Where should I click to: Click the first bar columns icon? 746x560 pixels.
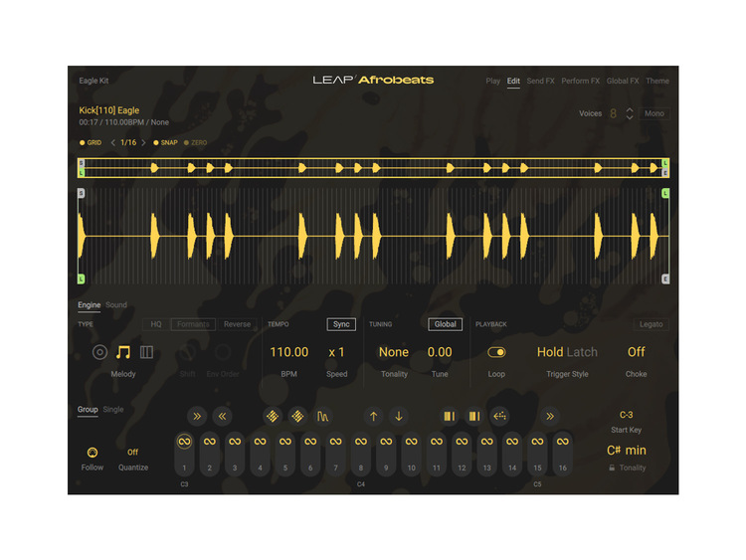coord(450,417)
